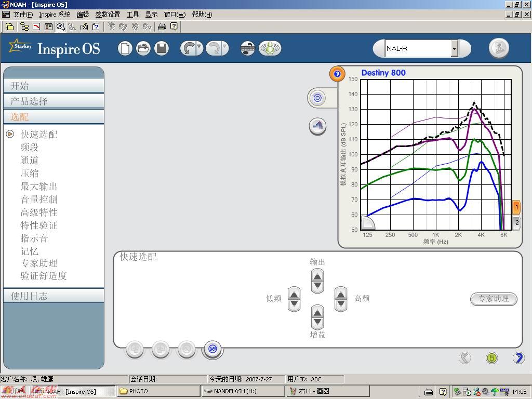Select 特性验证 in the sidebar list
Screen dimensions: 532x399
38,225
